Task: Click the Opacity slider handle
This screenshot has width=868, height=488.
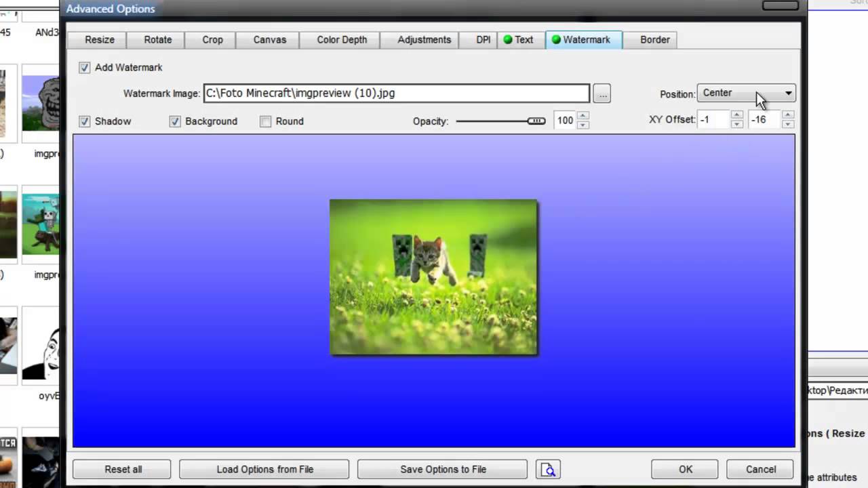Action: coord(536,121)
